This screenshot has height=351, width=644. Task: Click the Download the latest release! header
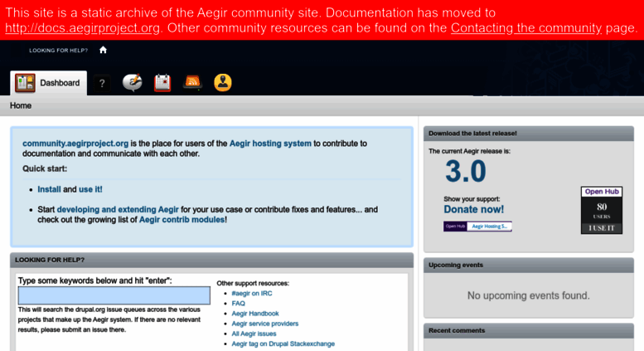(529, 134)
